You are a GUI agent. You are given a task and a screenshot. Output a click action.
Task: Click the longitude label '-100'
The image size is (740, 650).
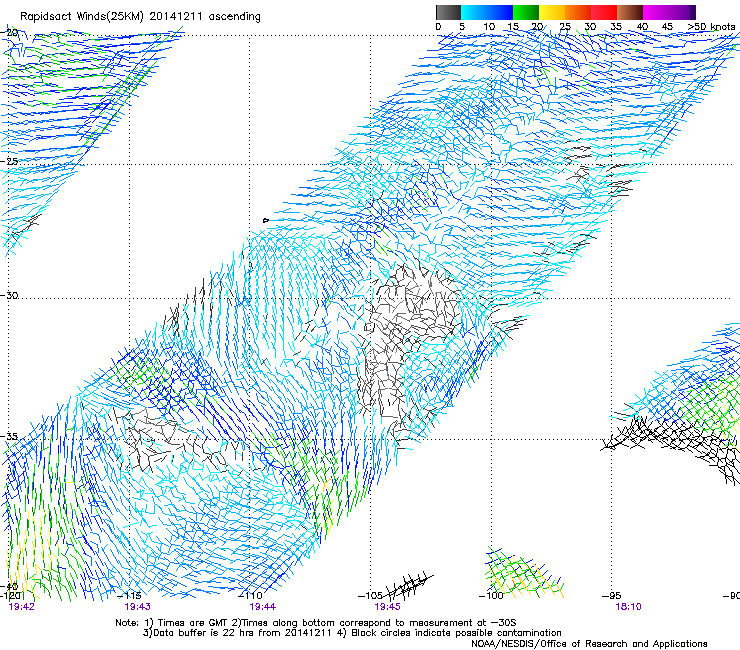(x=491, y=596)
